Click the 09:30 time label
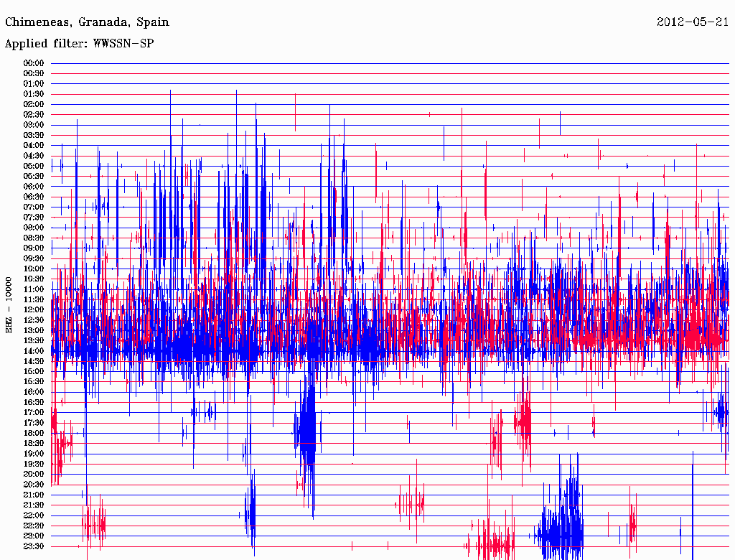Image resolution: width=735 pixels, height=560 pixels. [x=34, y=258]
